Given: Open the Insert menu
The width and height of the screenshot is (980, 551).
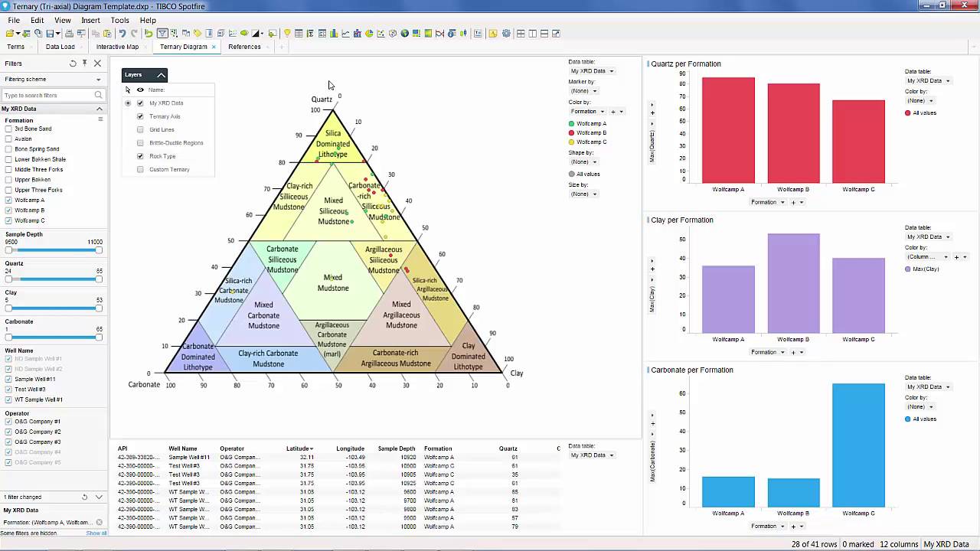Looking at the screenshot, I should [x=90, y=21].
